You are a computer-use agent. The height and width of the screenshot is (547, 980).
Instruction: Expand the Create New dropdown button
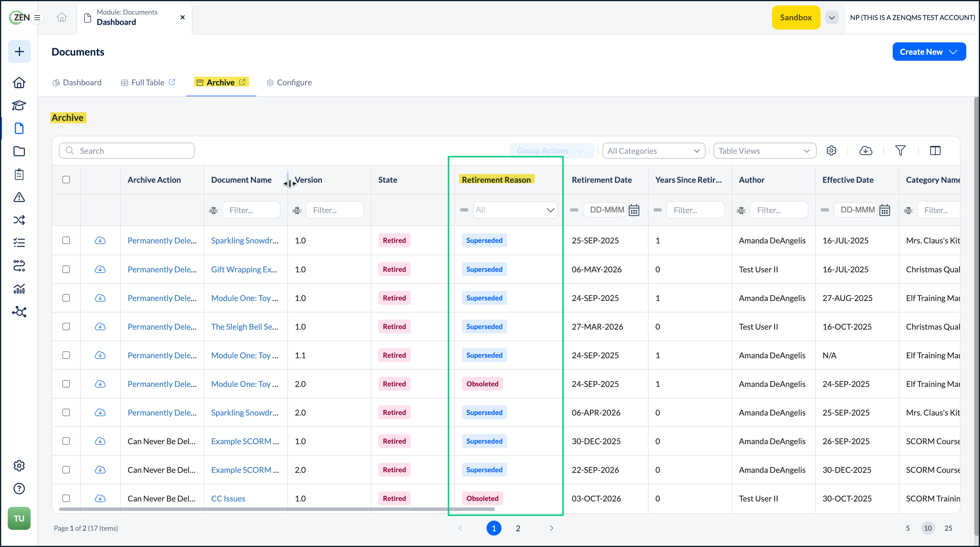pyautogui.click(x=929, y=52)
